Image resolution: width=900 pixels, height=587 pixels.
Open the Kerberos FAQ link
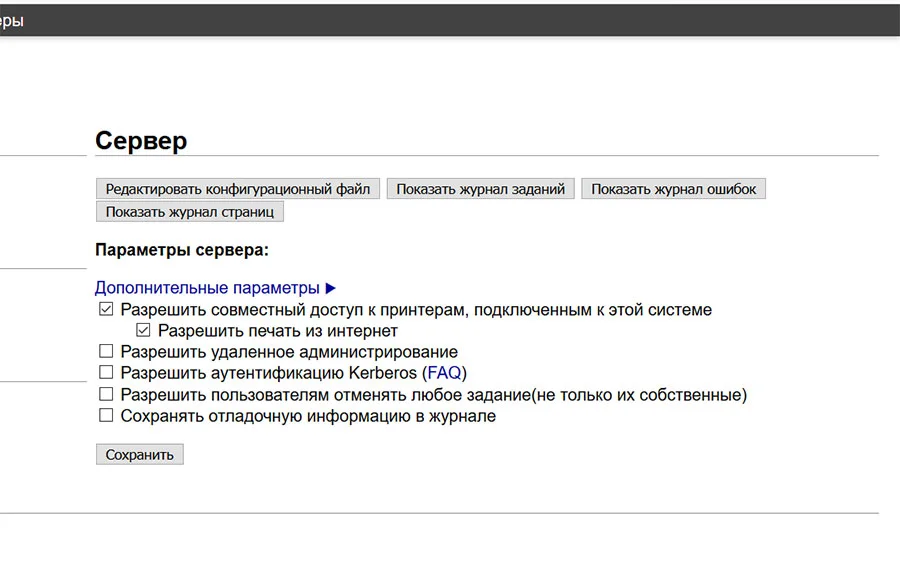(x=444, y=373)
